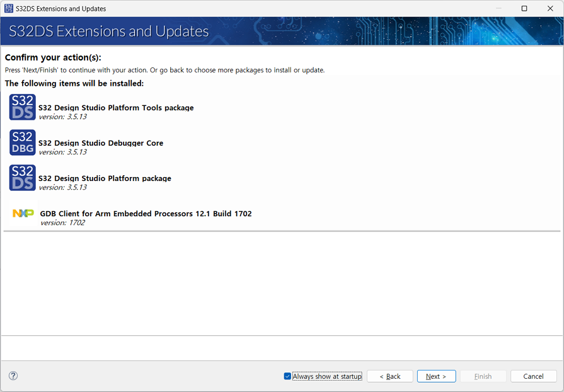
Task: Minimize the S32DS Extensions and Updates window
Action: (x=498, y=8)
